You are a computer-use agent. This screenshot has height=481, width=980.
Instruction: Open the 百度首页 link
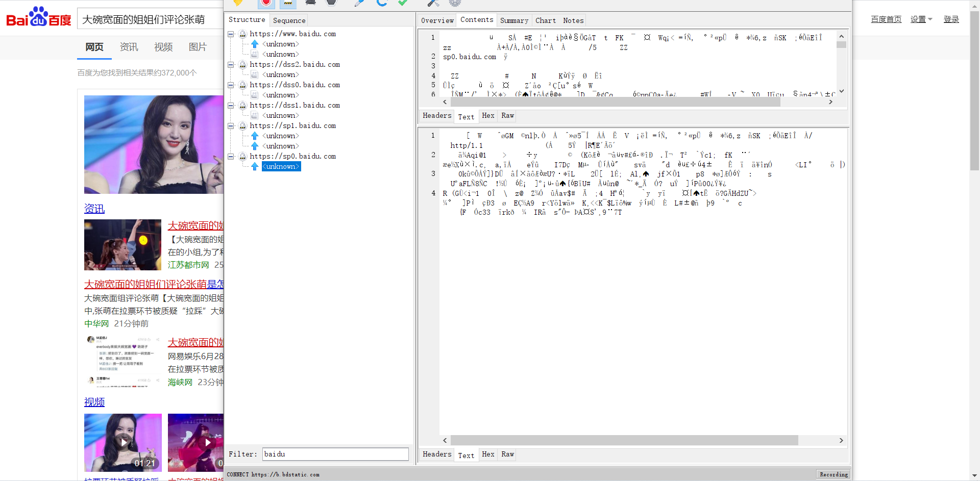pos(886,19)
